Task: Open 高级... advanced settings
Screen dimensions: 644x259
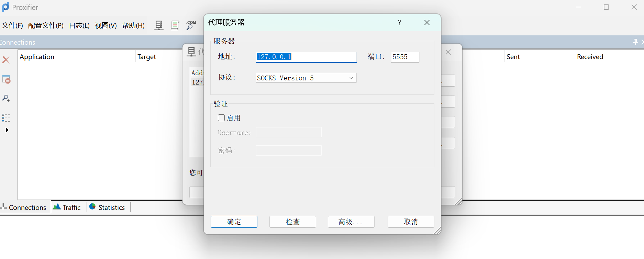Action: [x=351, y=222]
